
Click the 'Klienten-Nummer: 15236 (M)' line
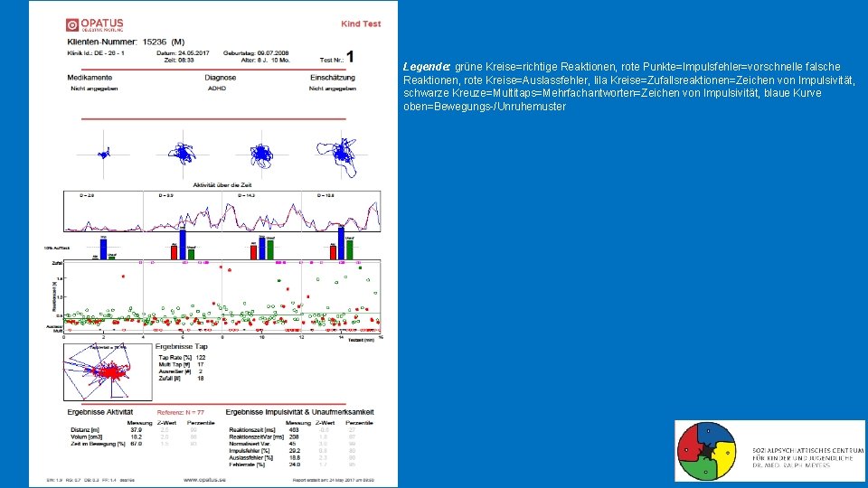126,42
